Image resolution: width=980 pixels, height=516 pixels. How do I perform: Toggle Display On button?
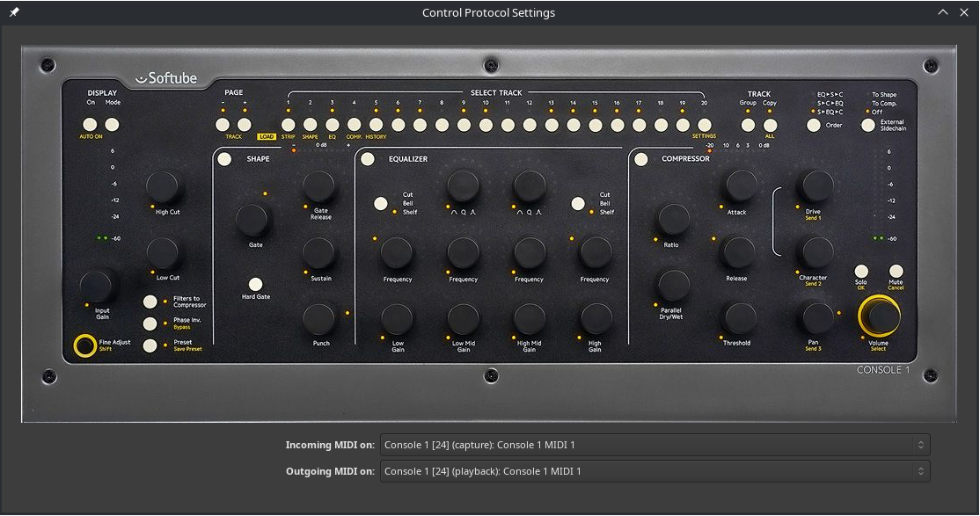click(x=90, y=124)
